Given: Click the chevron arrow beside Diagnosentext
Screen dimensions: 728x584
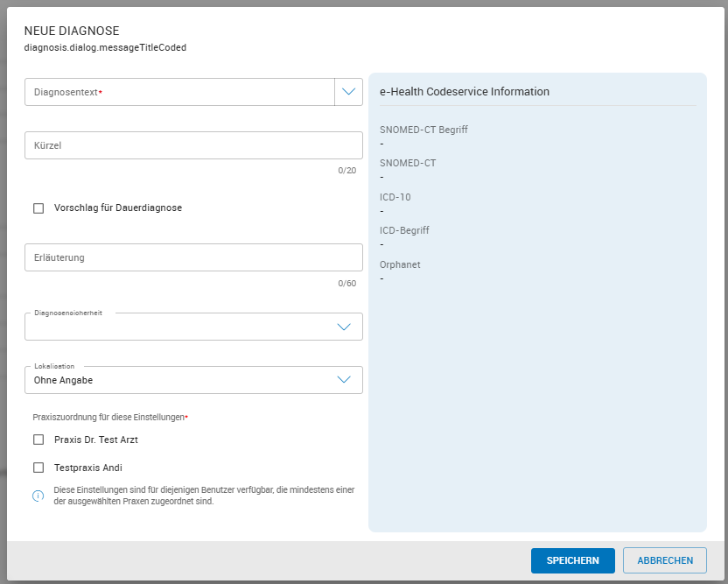Looking at the screenshot, I should (348, 92).
